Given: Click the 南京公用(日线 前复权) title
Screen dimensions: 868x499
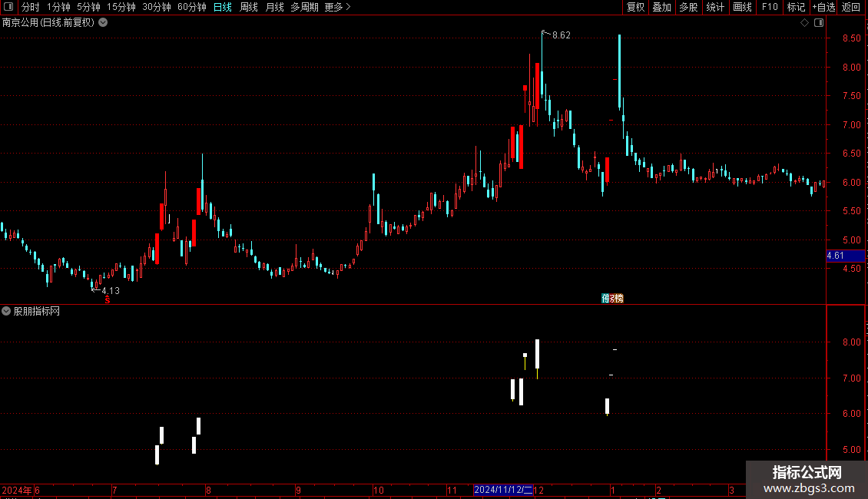Looking at the screenshot, I should pyautogui.click(x=48, y=23).
